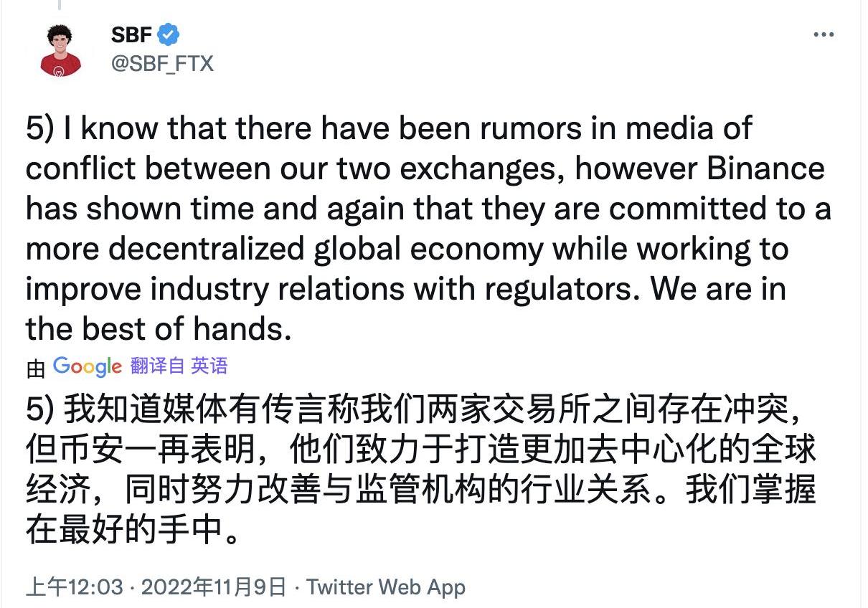Click the SBF profile avatar picture
The width and height of the screenshot is (868, 608).
click(x=61, y=50)
